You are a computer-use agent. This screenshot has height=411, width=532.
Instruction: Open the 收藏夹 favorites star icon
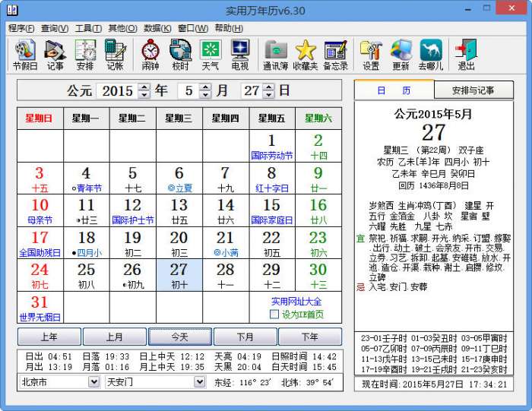(306, 55)
